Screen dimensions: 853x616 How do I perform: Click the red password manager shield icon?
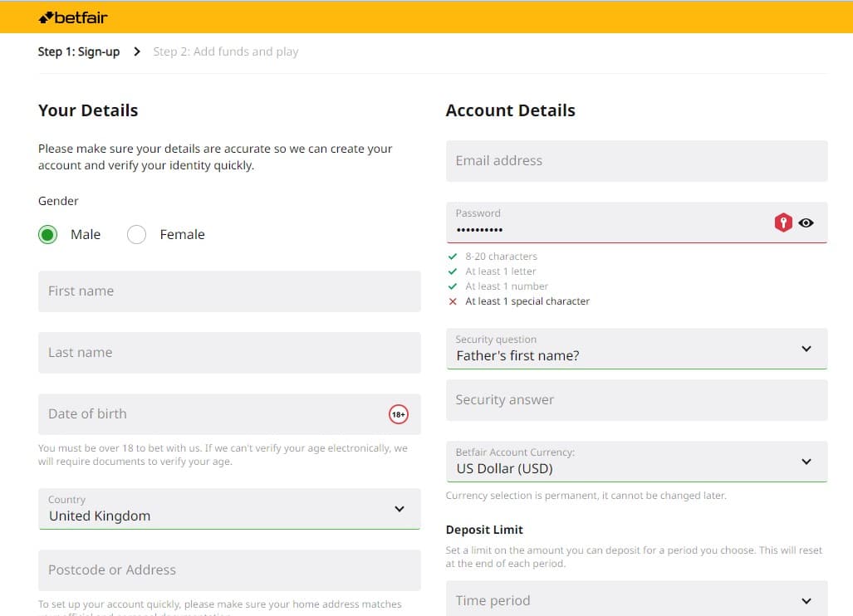click(x=782, y=222)
